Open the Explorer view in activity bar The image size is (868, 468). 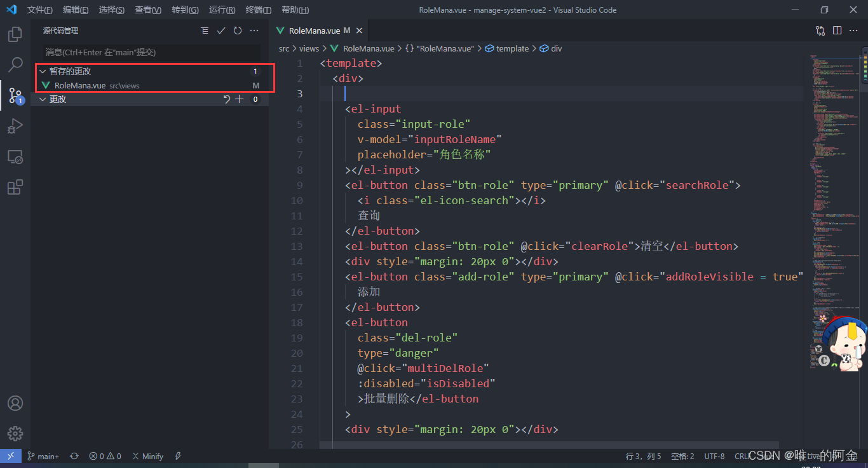click(15, 34)
